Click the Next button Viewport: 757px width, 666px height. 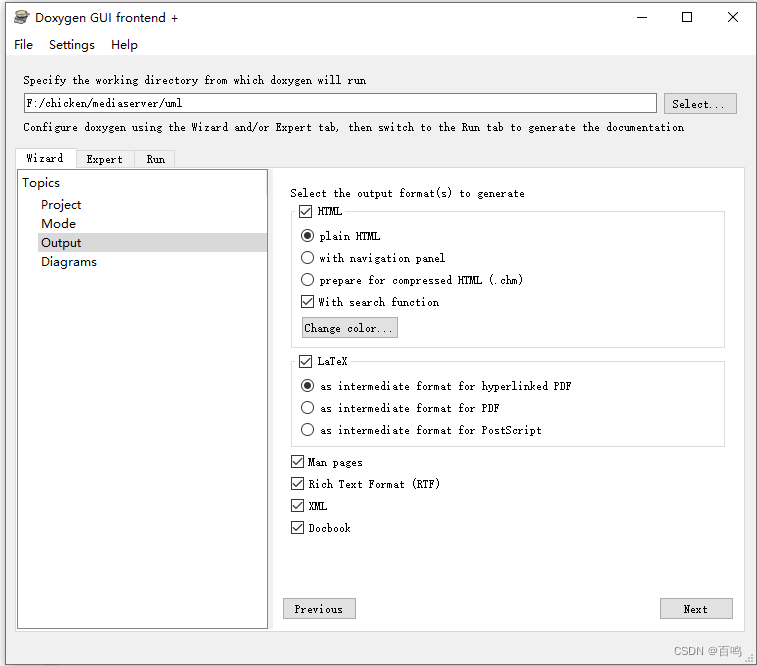coord(696,609)
